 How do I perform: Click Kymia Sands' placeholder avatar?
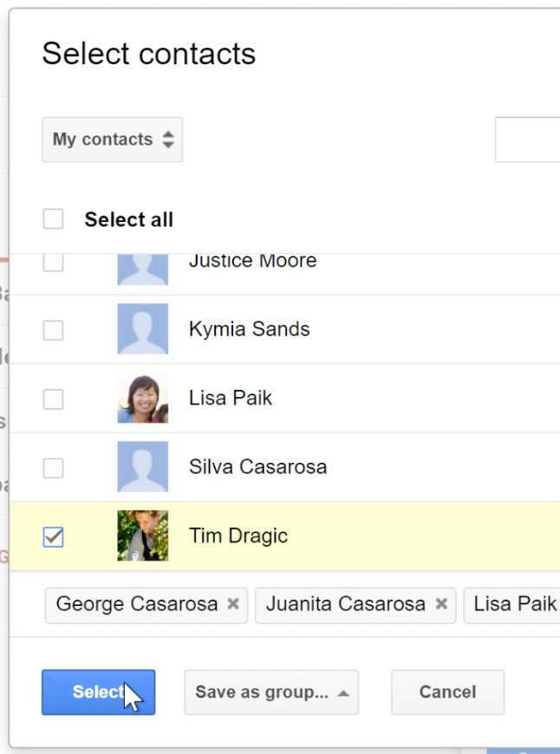(x=142, y=329)
